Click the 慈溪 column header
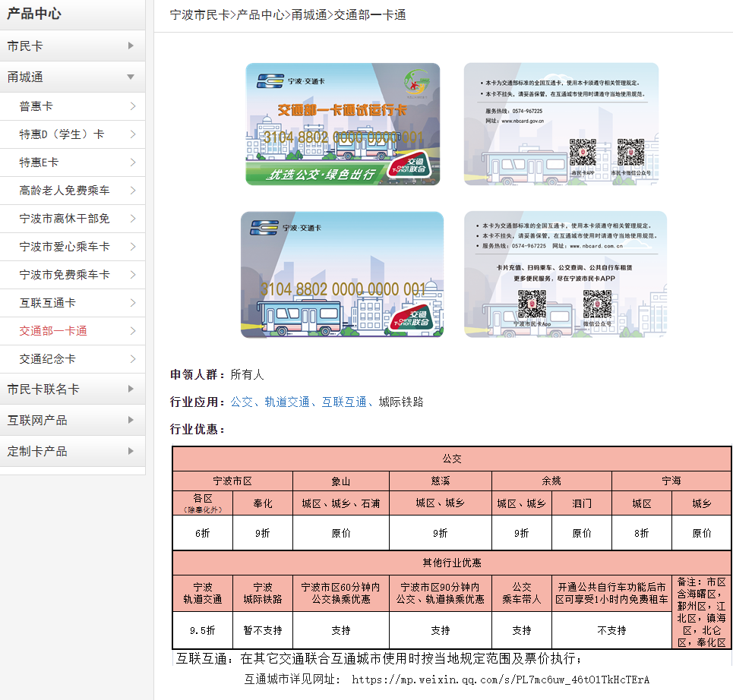This screenshot has width=733, height=700. click(441, 481)
